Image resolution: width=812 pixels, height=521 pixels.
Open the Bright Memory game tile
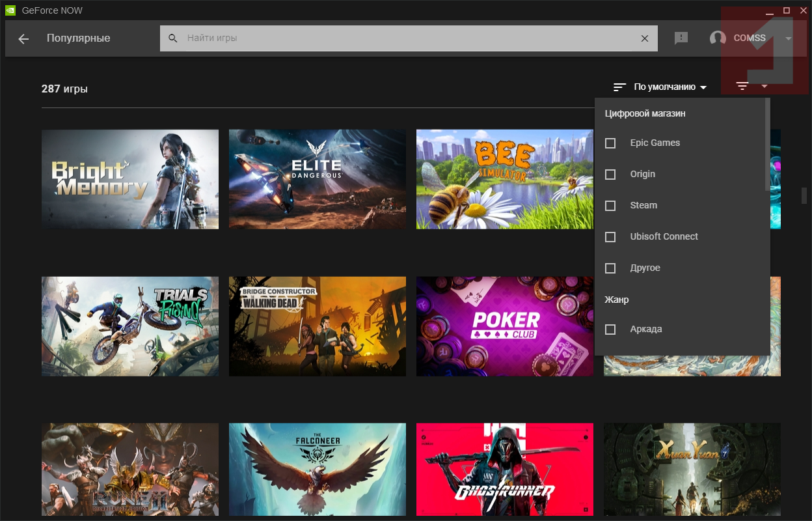point(130,179)
